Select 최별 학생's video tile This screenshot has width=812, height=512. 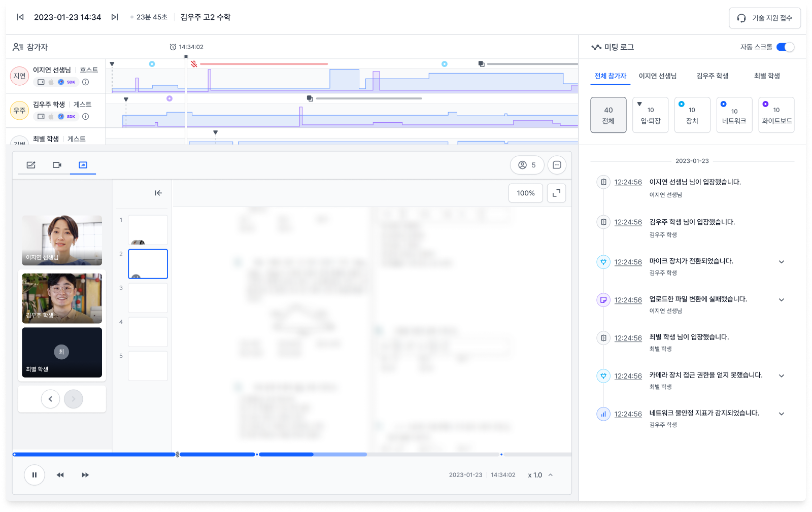click(x=62, y=352)
